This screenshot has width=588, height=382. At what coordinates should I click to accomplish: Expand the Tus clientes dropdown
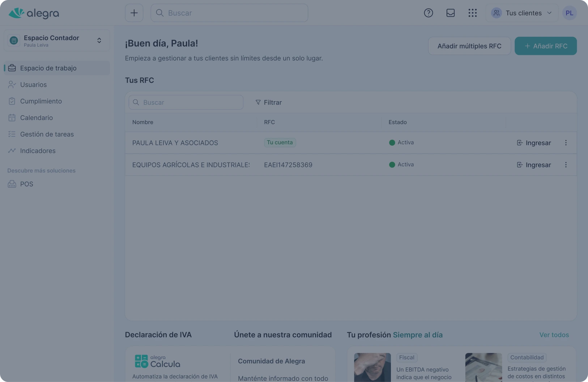point(521,13)
